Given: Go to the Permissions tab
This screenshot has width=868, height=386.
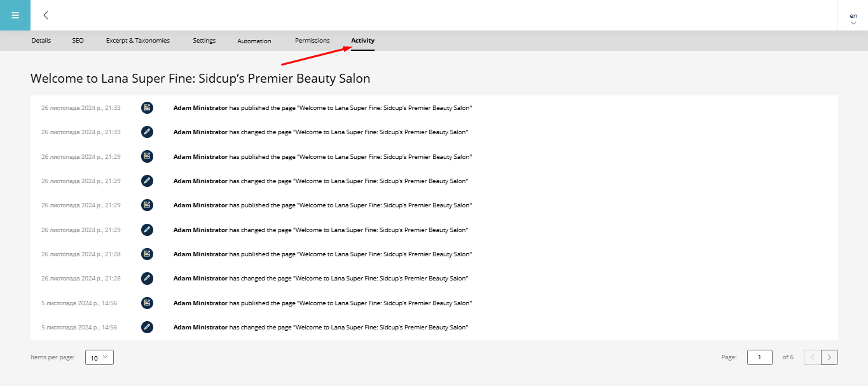Looking at the screenshot, I should pyautogui.click(x=312, y=41).
